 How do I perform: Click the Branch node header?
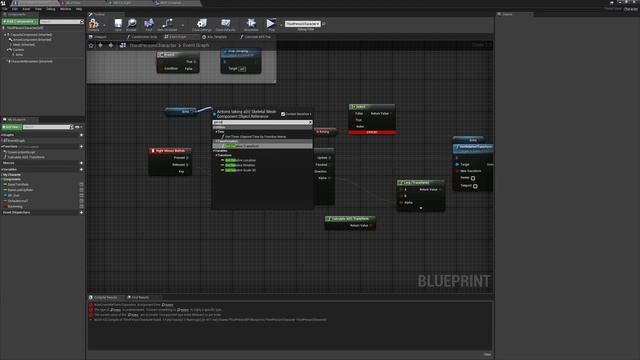coord(178,54)
